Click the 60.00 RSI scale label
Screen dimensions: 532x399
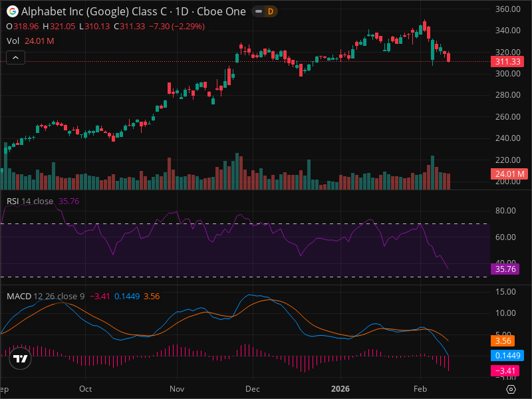[505, 237]
